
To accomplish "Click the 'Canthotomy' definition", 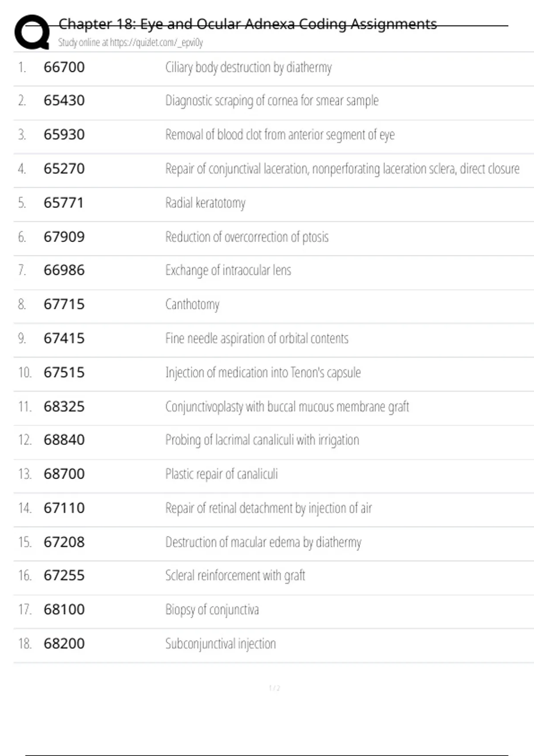I will (x=192, y=305).
